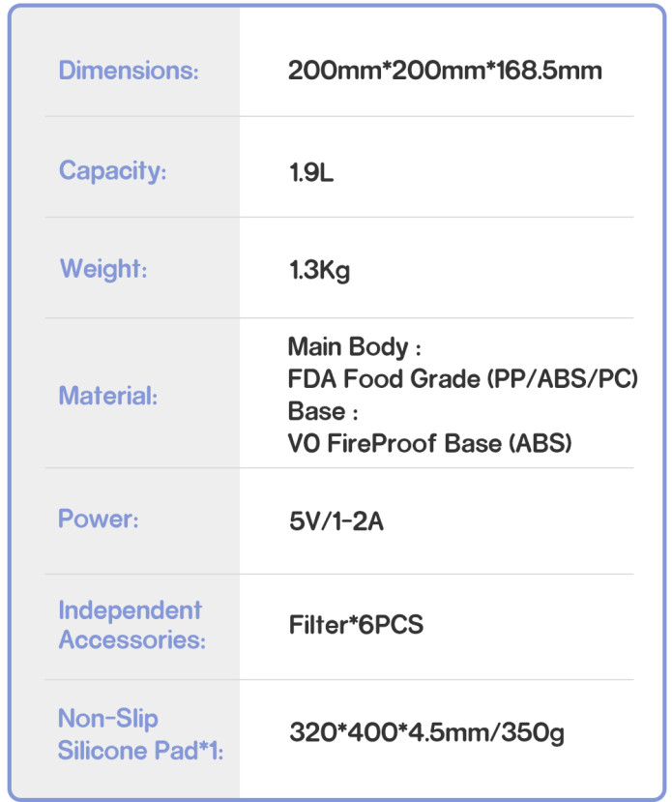This screenshot has width=672, height=802.
Task: Select V0 FireProof Base (ABS) text
Action: 429,443
